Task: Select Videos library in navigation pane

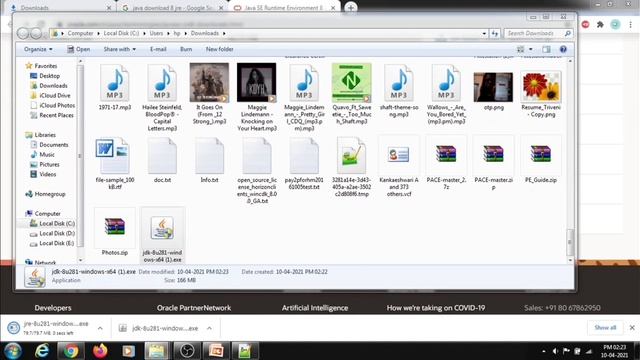Action: (43, 174)
